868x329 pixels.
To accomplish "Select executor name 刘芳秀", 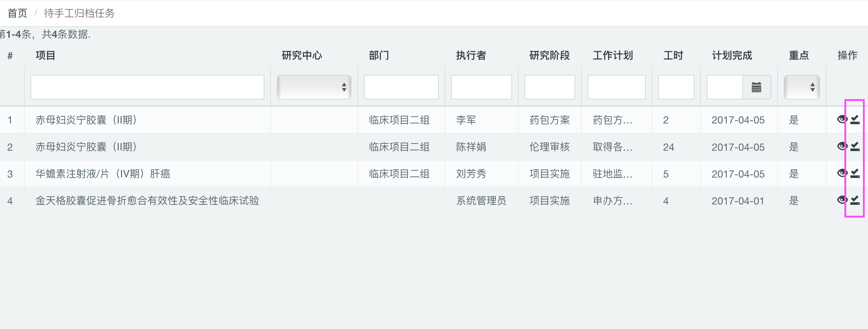I will [x=471, y=174].
